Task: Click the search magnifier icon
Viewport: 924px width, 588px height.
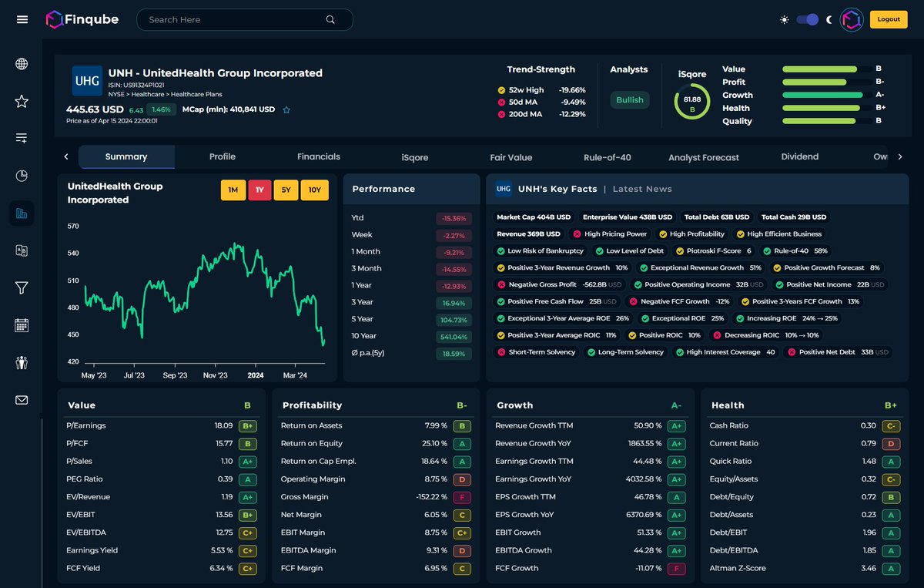Action: [330, 20]
